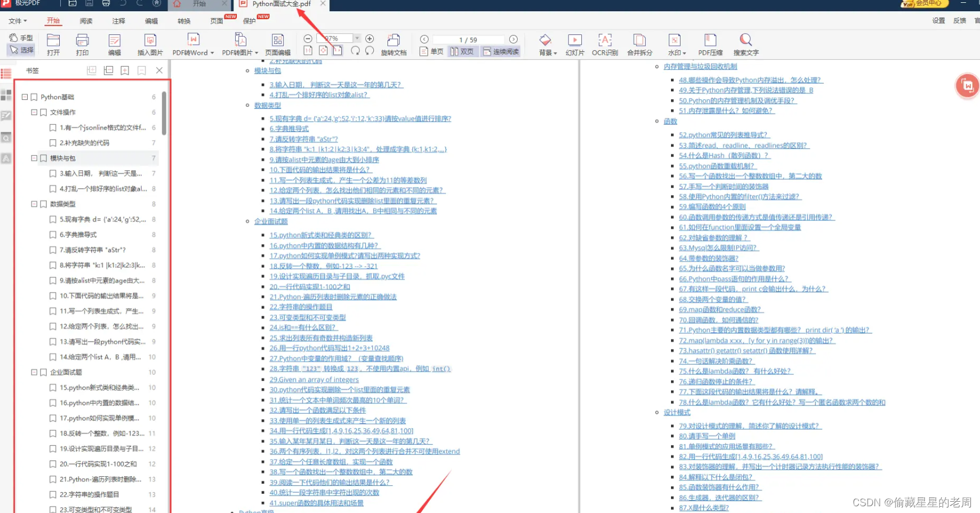Collapse the 企业面试题 tree node
Viewport: 980px width, 513px height.
click(34, 372)
